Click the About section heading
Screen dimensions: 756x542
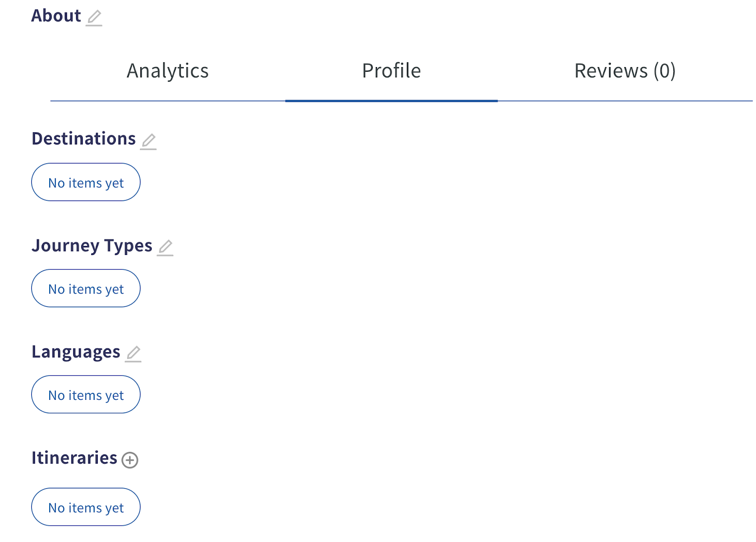[56, 16]
